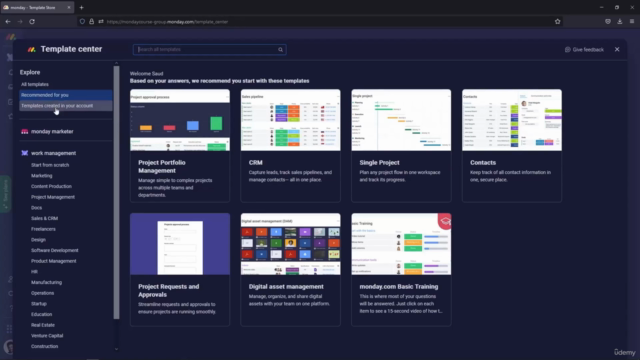The width and height of the screenshot is (640, 360).
Task: Click in the Search all templates field
Action: coord(209,49)
